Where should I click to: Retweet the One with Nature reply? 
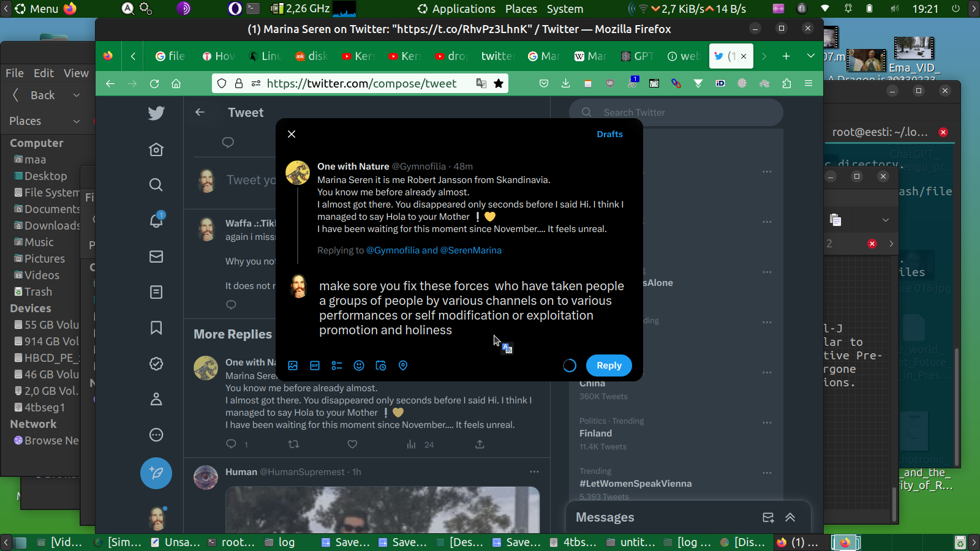(293, 444)
